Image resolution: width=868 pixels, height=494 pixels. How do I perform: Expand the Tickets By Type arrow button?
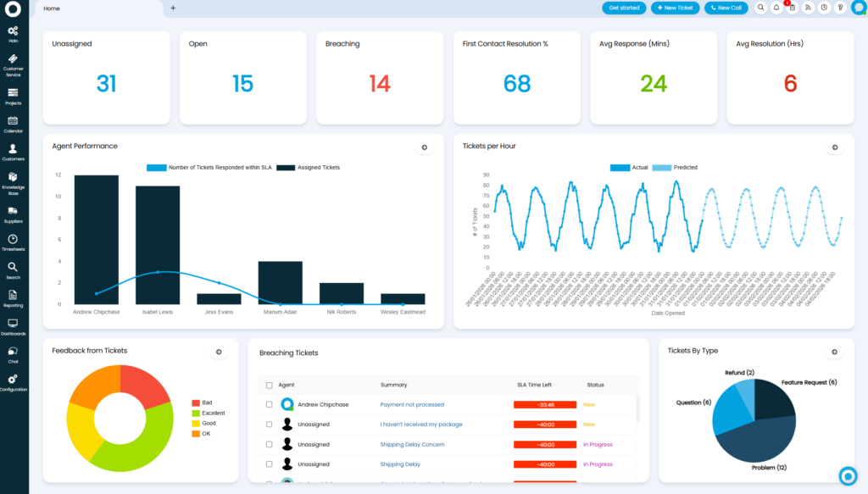tap(835, 351)
